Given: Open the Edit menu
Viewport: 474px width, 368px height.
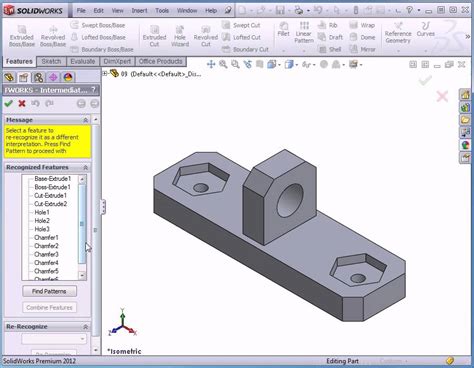Looking at the screenshot, I should pos(98,11).
